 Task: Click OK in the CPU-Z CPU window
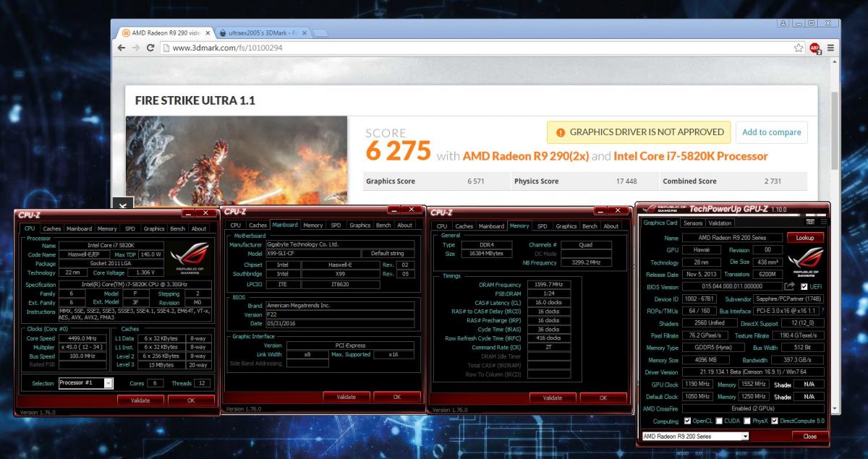pyautogui.click(x=191, y=400)
